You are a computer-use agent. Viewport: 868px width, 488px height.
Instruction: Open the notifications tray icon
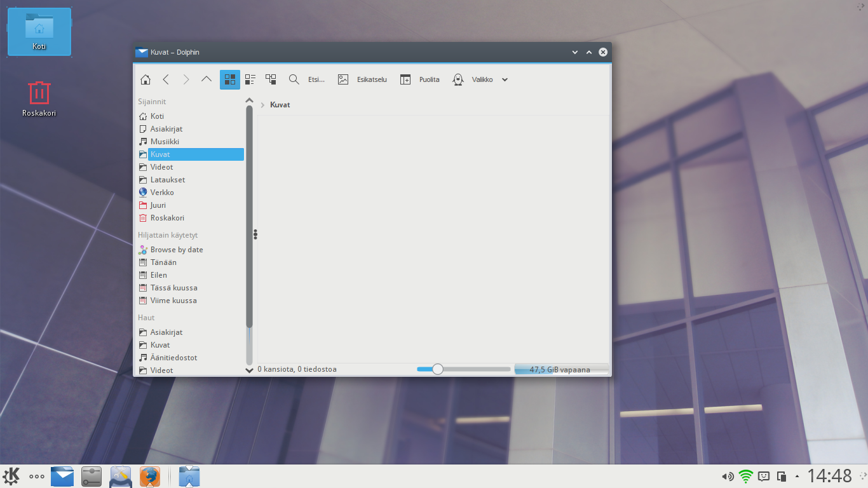click(764, 476)
